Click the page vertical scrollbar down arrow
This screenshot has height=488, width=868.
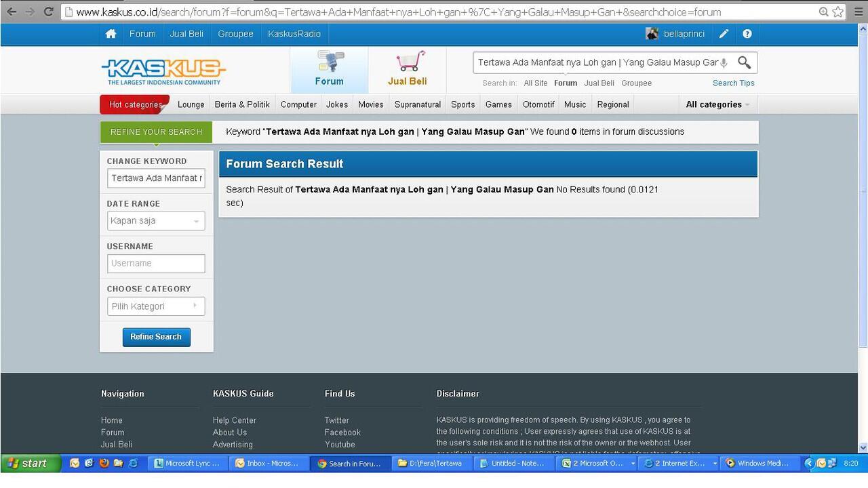[863, 447]
